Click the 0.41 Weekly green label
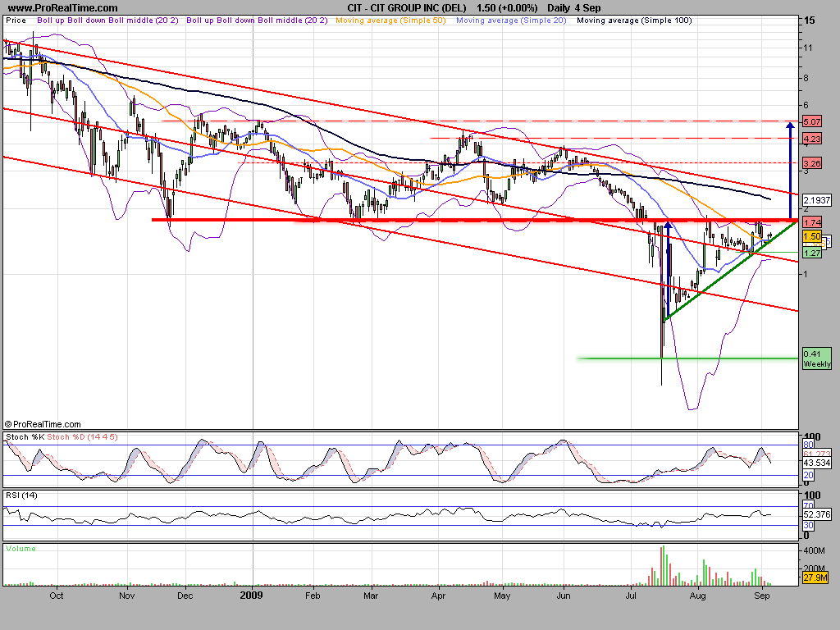The image size is (840, 630). pos(817,359)
